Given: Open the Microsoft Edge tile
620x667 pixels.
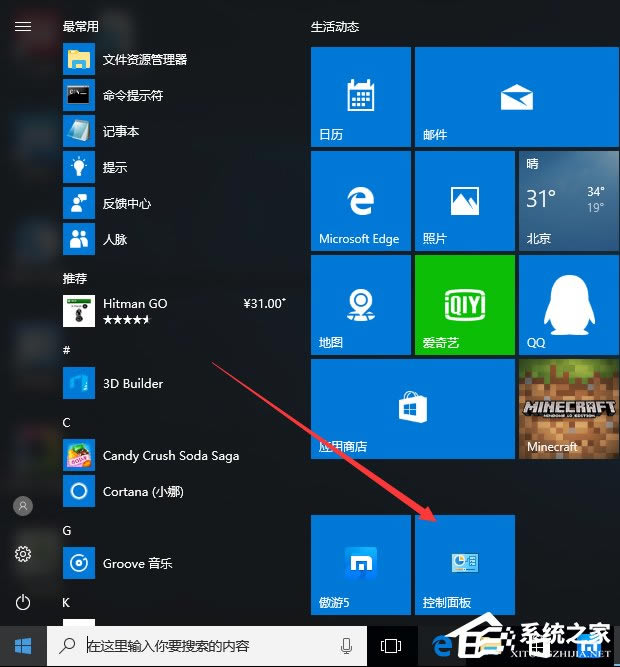Looking at the screenshot, I should [x=360, y=200].
